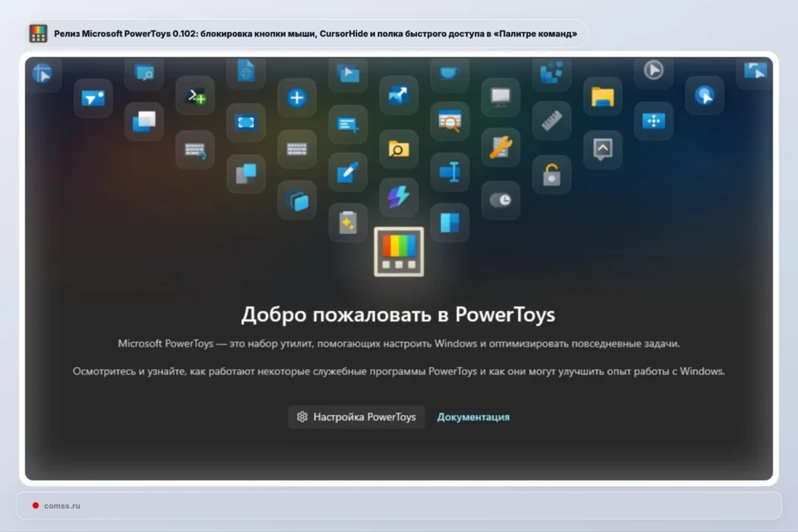Open the Image Resizer picture with arrow icon
Viewport: 798px width, 532px height.
(x=399, y=95)
